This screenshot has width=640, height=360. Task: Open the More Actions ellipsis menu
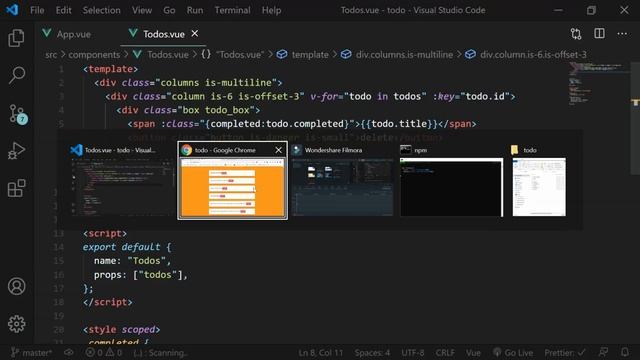pos(622,33)
